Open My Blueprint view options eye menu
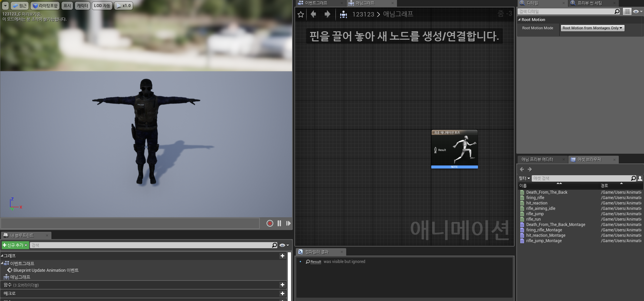Viewport: 644px width, 301px height. pyautogui.click(x=284, y=245)
